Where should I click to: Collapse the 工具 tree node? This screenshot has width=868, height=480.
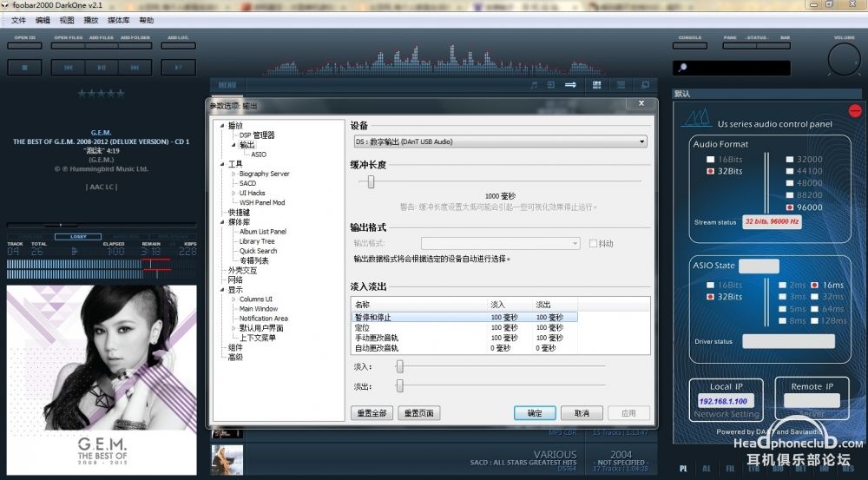click(x=222, y=164)
